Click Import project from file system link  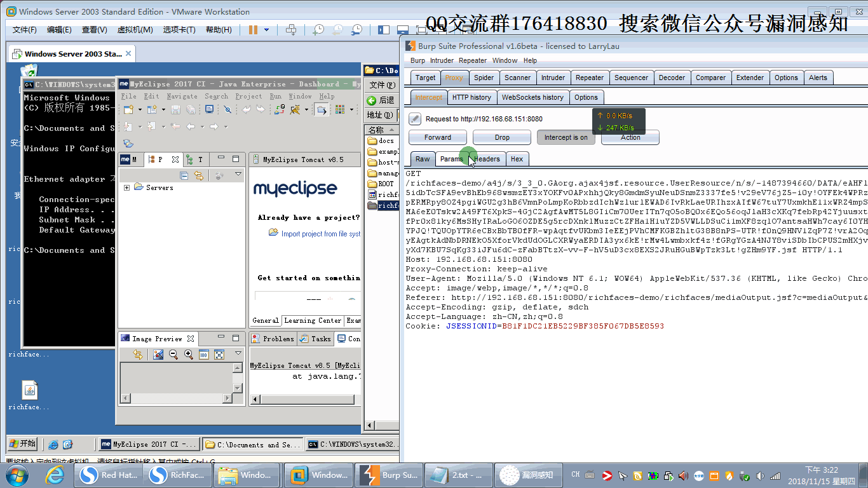321,234
